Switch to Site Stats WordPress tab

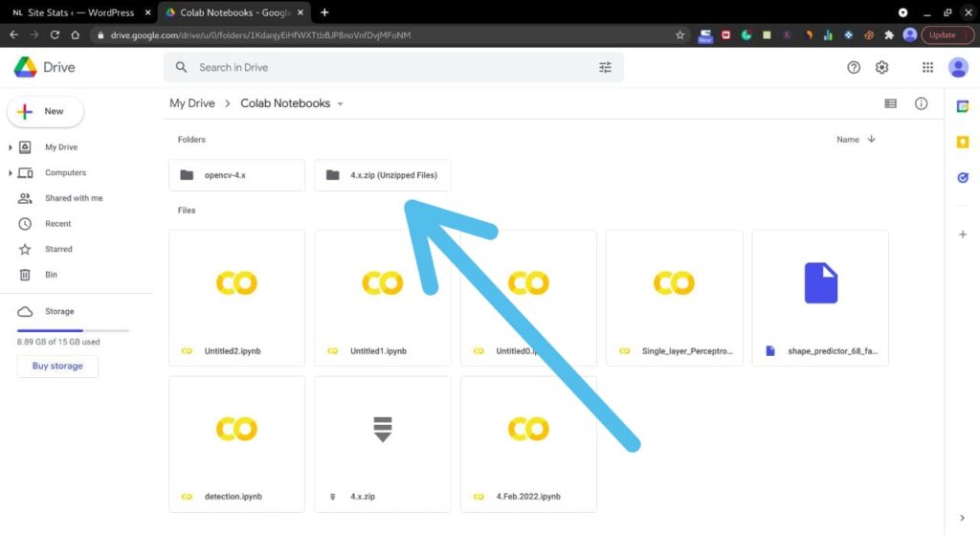coord(80,12)
